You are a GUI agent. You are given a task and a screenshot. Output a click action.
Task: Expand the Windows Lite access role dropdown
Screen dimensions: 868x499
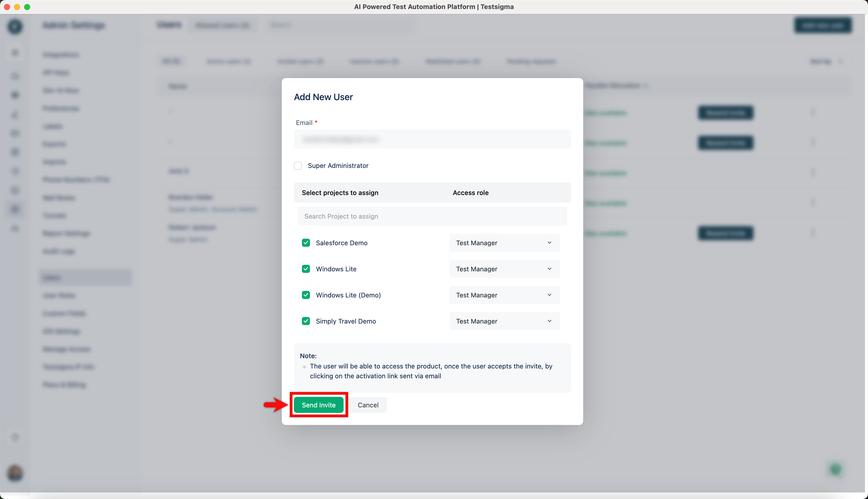click(504, 269)
